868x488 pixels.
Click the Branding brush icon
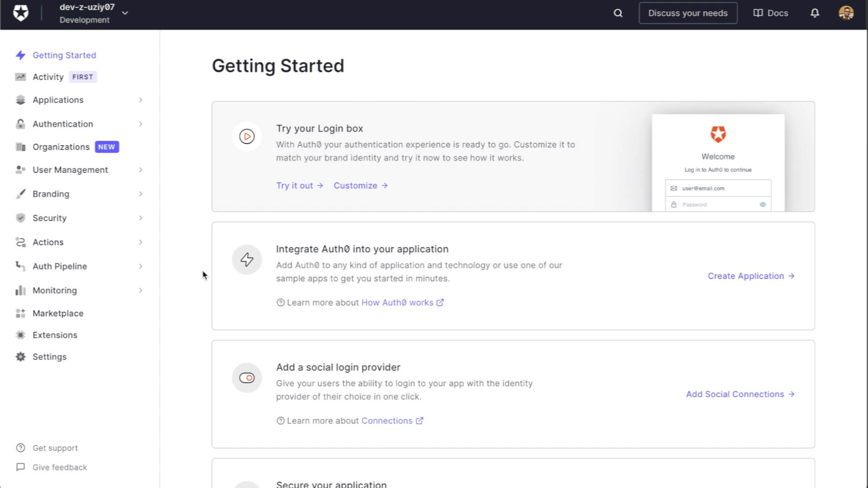[x=20, y=194]
